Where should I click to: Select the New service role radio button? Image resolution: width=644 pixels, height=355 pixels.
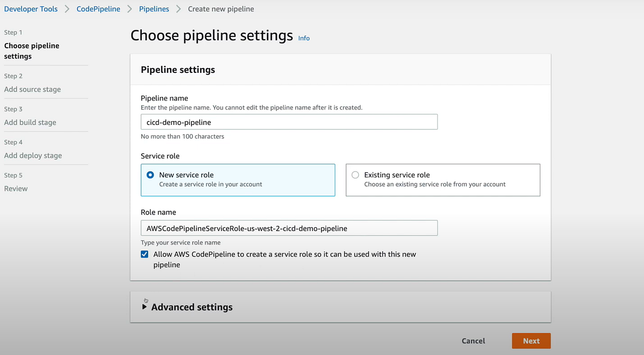pos(150,175)
